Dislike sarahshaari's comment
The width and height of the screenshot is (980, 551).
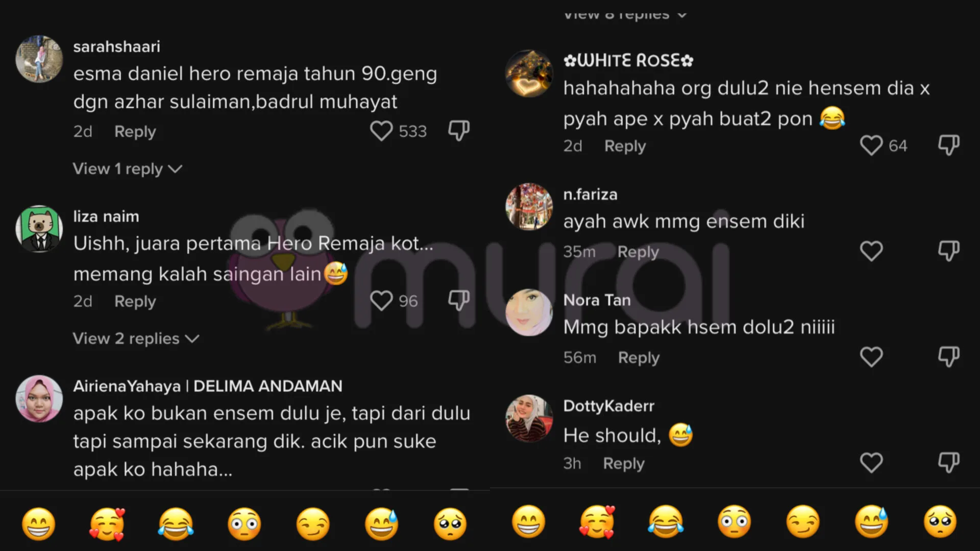point(458,131)
